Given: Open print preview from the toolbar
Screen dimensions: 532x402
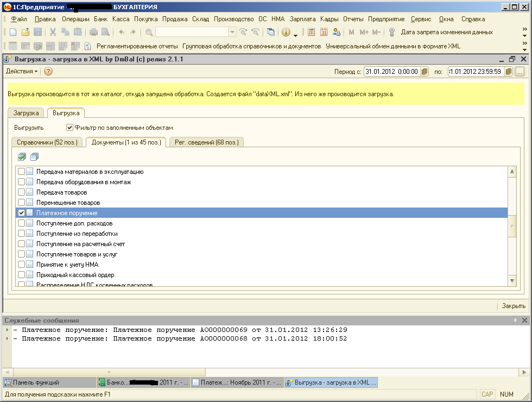Looking at the screenshot, I should pos(105,32).
